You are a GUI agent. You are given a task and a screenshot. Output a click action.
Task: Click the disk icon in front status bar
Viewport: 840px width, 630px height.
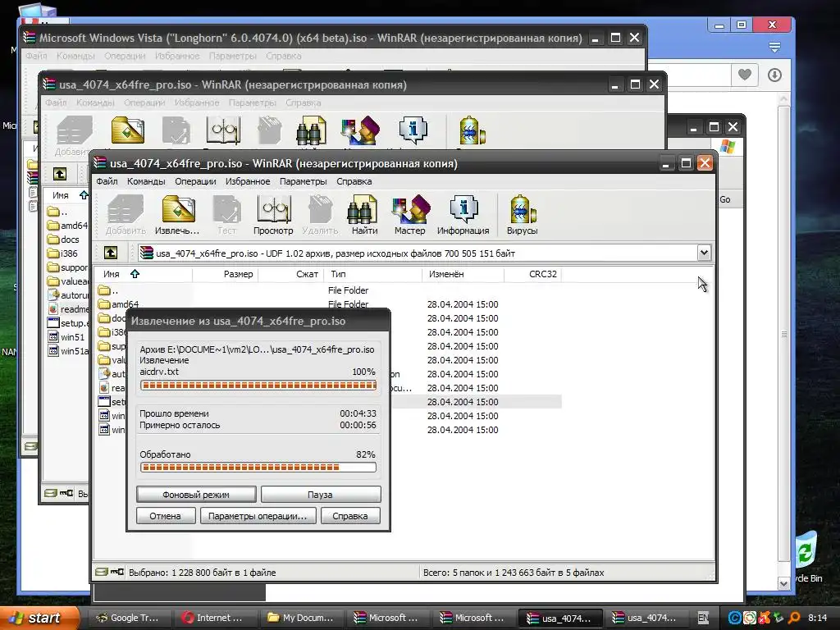102,572
